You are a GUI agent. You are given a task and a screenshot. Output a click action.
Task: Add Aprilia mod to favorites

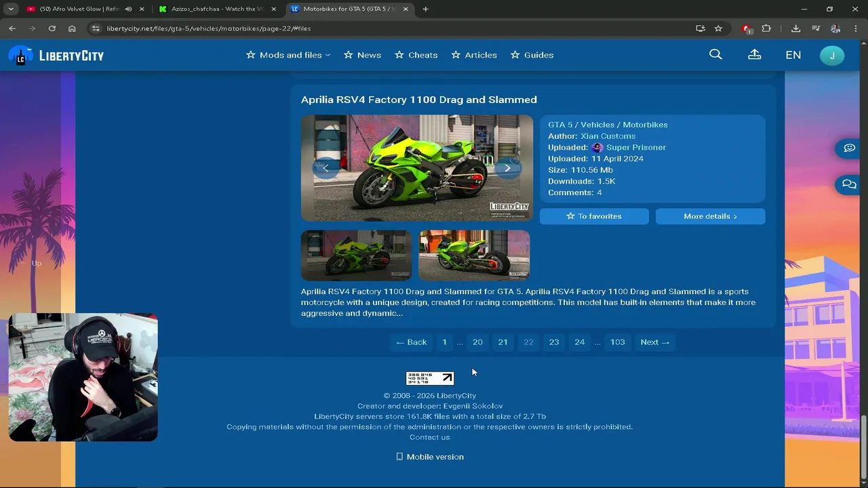(x=594, y=216)
